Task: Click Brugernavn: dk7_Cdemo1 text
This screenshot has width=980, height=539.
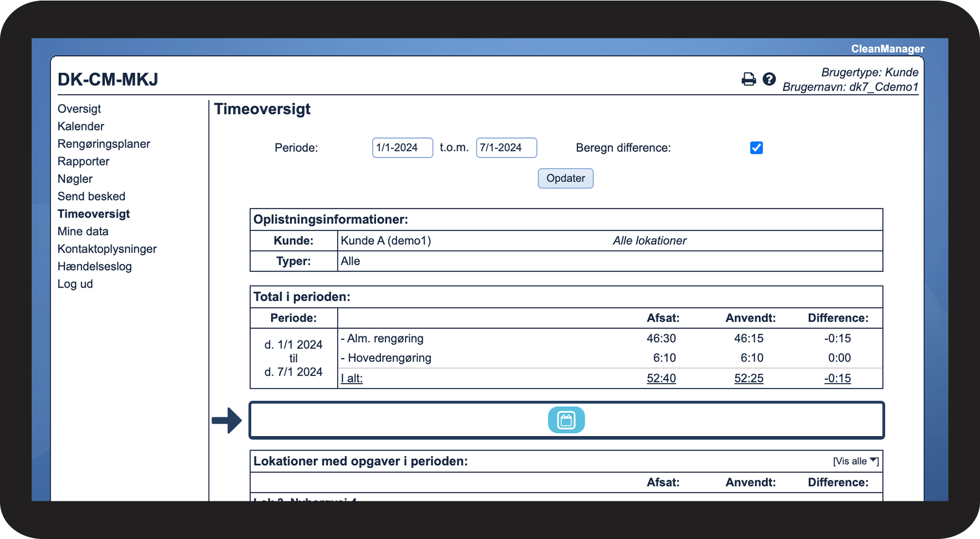Action: (x=850, y=87)
